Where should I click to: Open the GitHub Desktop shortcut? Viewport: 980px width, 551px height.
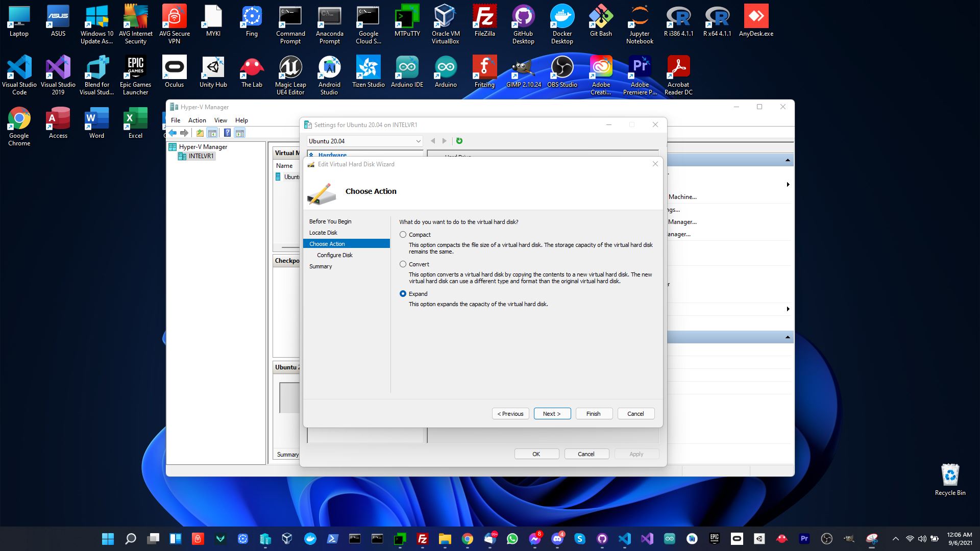[x=523, y=24]
